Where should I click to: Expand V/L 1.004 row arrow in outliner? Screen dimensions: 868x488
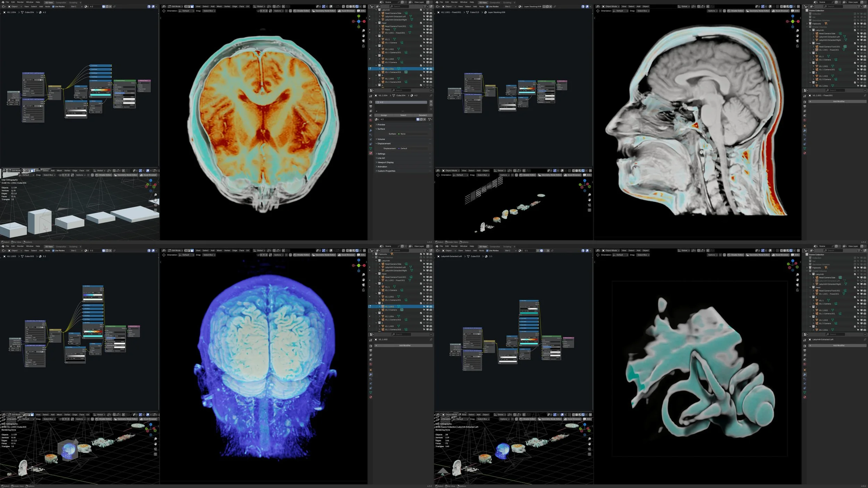[379, 69]
